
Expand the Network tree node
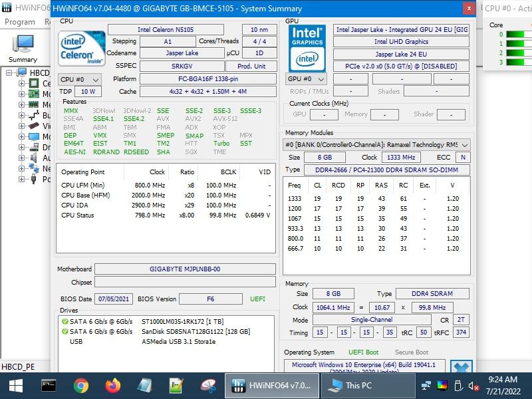coord(21,168)
